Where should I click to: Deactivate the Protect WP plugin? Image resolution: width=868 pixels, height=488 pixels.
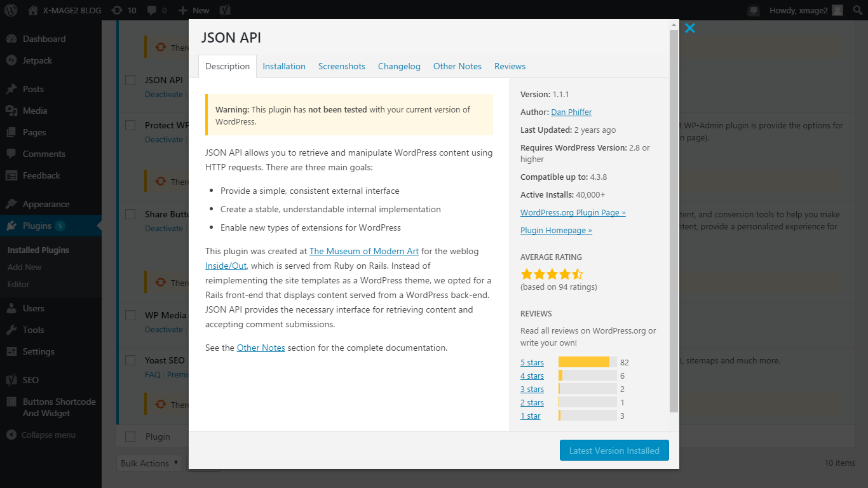(x=164, y=139)
